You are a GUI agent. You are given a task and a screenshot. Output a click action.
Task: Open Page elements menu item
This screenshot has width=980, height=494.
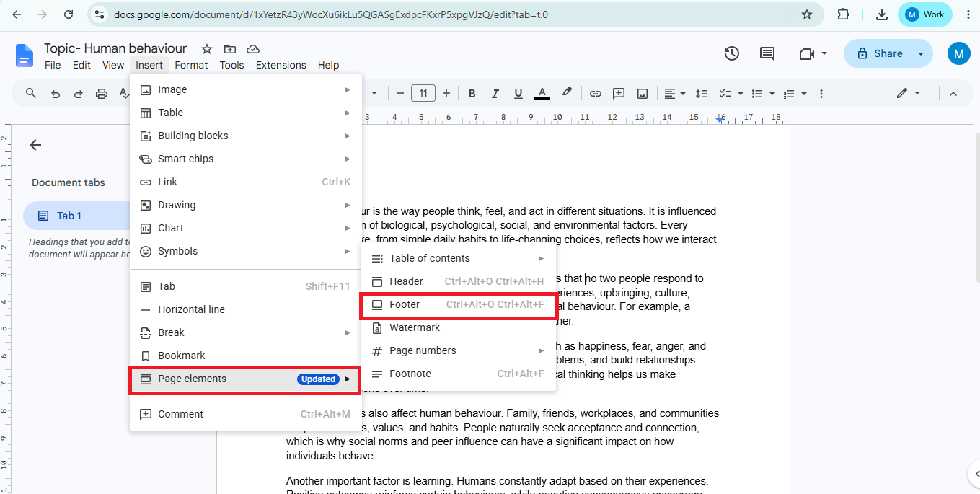[x=245, y=379]
